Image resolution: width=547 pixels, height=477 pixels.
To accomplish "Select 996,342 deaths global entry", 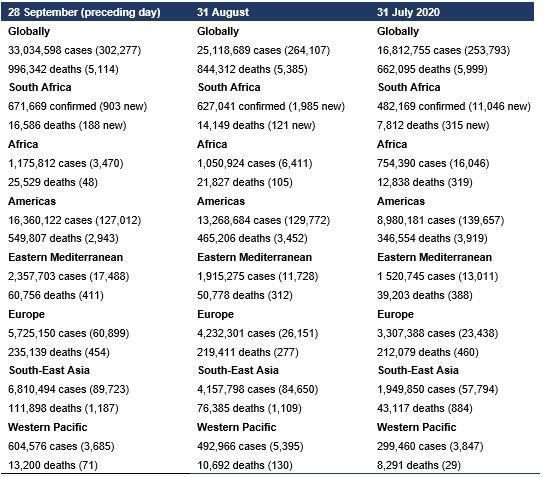I will click(x=63, y=69).
